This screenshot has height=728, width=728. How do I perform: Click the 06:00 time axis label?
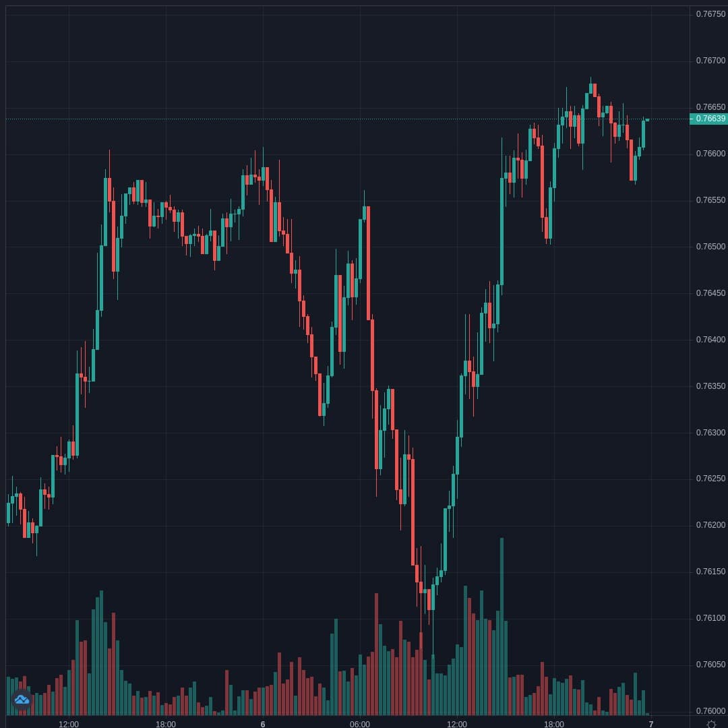pyautogui.click(x=360, y=725)
